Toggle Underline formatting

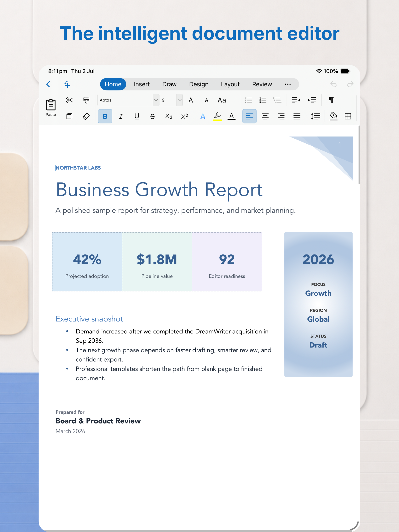pyautogui.click(x=137, y=116)
